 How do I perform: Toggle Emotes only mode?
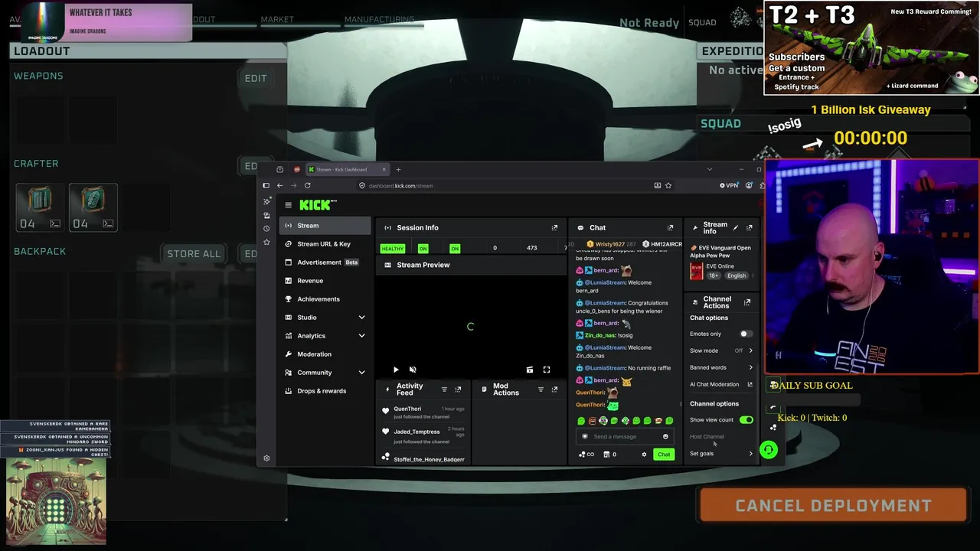[745, 334]
